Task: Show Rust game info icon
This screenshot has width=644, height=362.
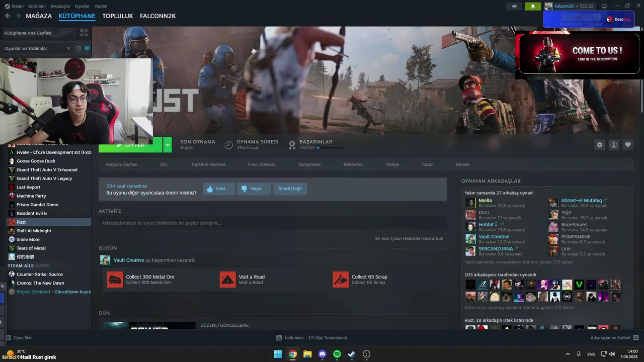Action: [x=614, y=145]
